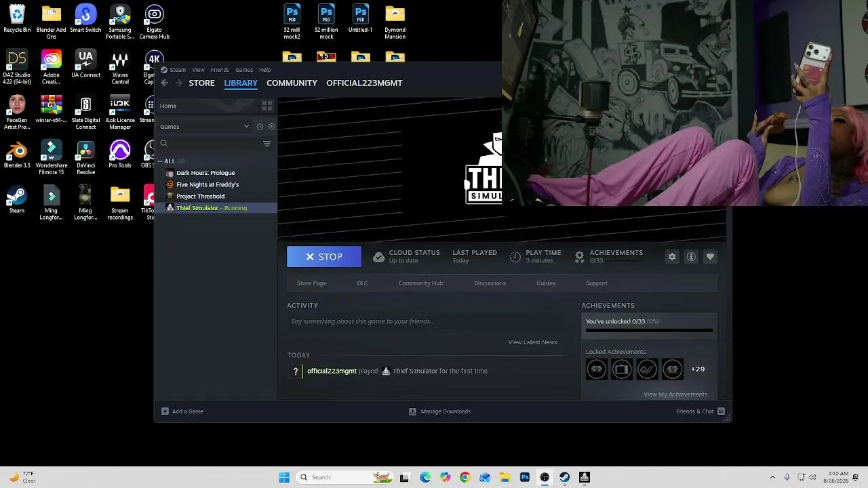Select Five Nights at Freddy's in library
This screenshot has width=868, height=488.
208,184
